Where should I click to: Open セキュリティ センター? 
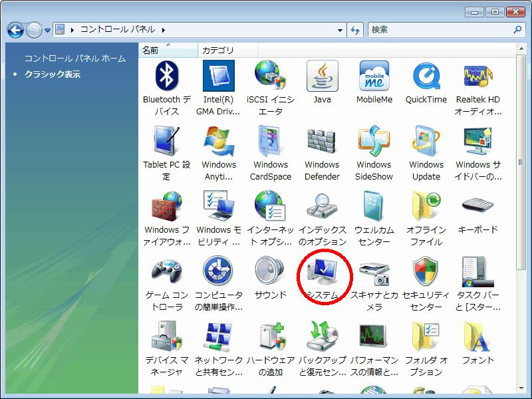pyautogui.click(x=426, y=284)
